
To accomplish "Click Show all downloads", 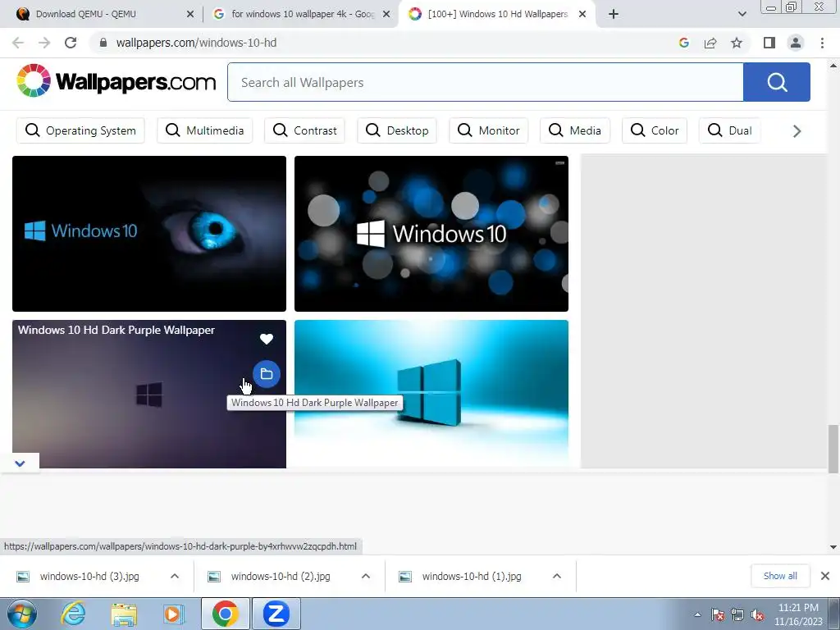I will (x=780, y=576).
